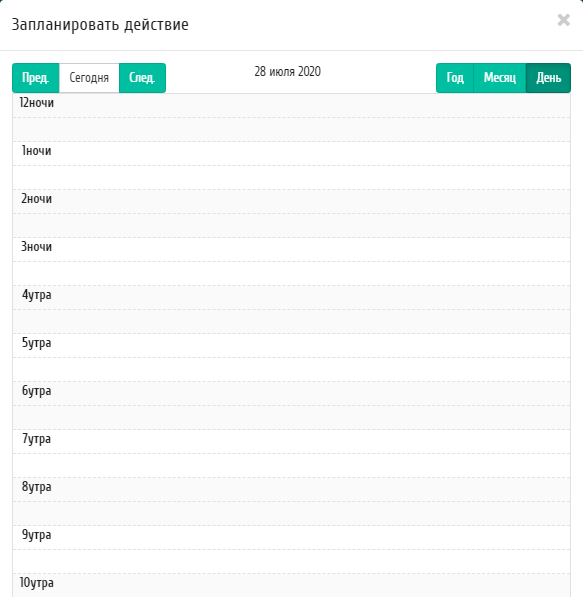Screen dimensions: 583x597
Task: Switch to Год view
Action: coord(455,78)
